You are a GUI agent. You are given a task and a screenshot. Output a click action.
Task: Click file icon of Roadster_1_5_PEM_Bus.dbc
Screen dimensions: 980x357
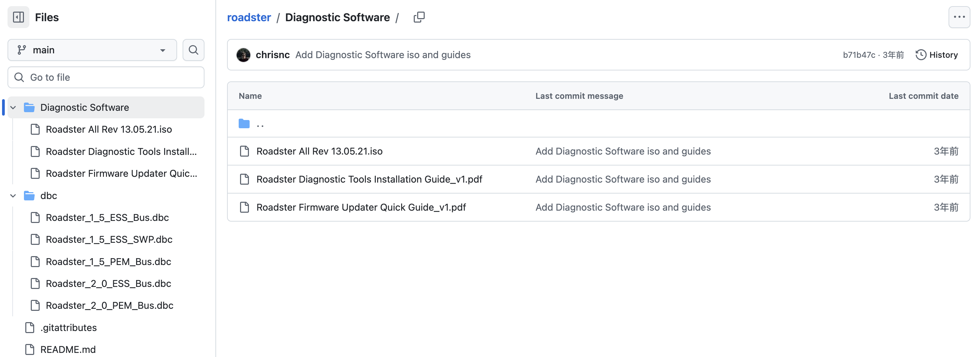pyautogui.click(x=35, y=262)
